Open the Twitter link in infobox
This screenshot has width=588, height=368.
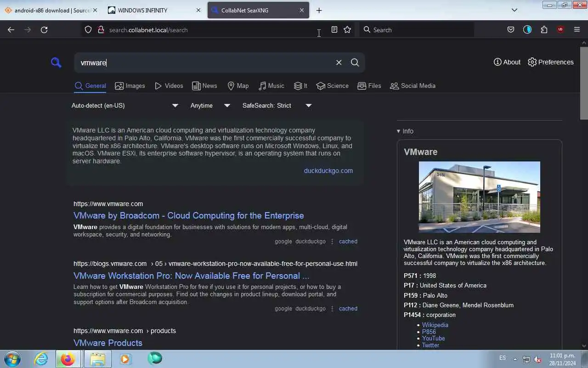(430, 345)
